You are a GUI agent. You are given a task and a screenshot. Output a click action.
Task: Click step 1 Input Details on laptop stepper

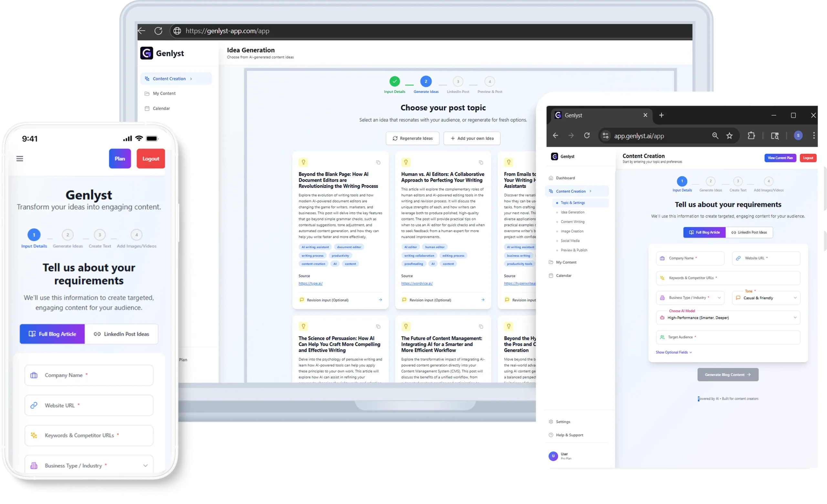tap(394, 85)
